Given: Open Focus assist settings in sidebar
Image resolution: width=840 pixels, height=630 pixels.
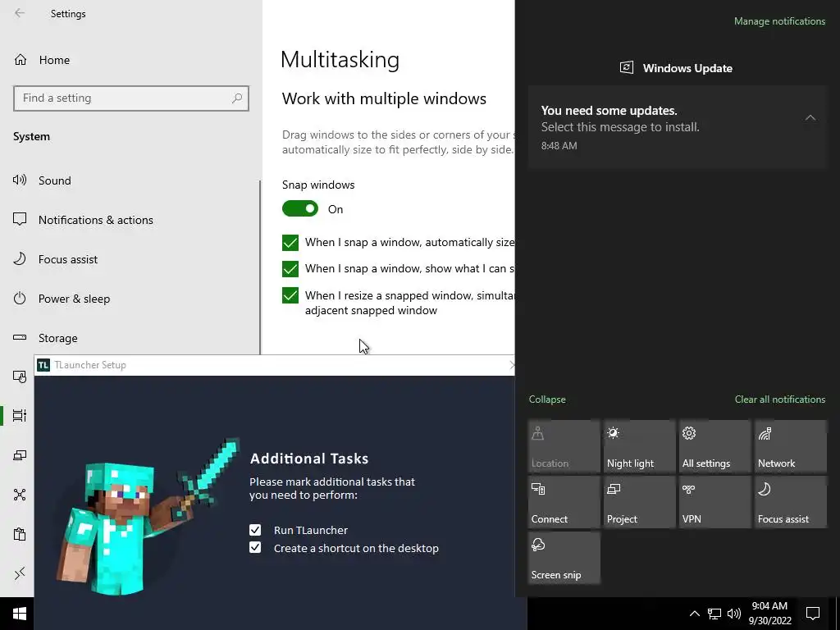Looking at the screenshot, I should click(x=68, y=259).
